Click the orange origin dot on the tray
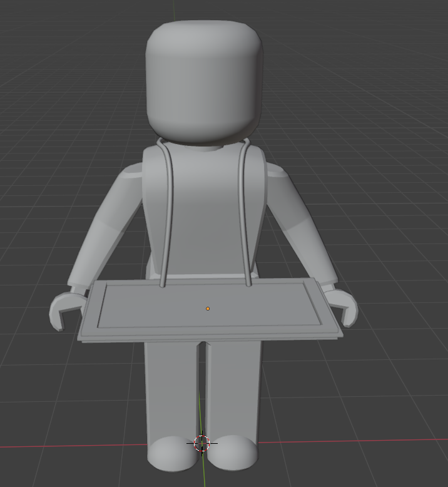 (x=208, y=309)
